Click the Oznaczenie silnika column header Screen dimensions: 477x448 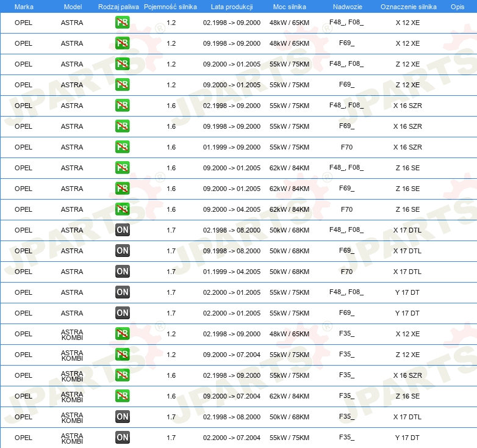[x=409, y=7]
